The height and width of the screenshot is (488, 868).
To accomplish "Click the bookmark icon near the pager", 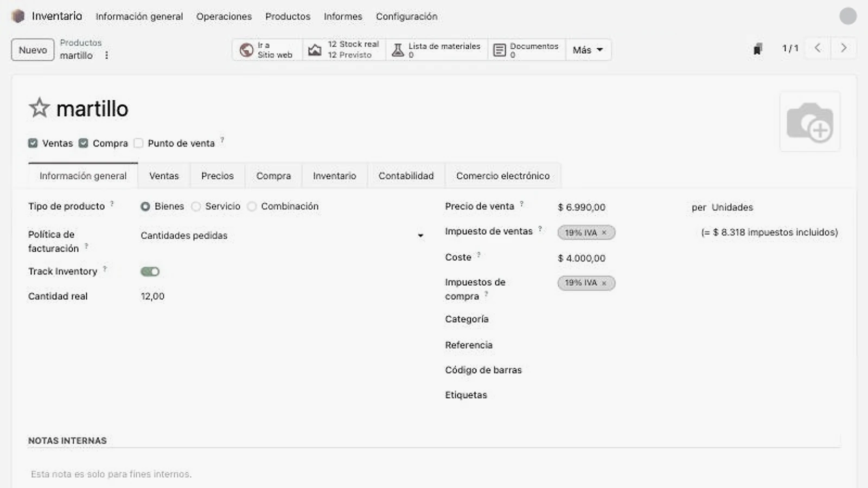I will (758, 49).
